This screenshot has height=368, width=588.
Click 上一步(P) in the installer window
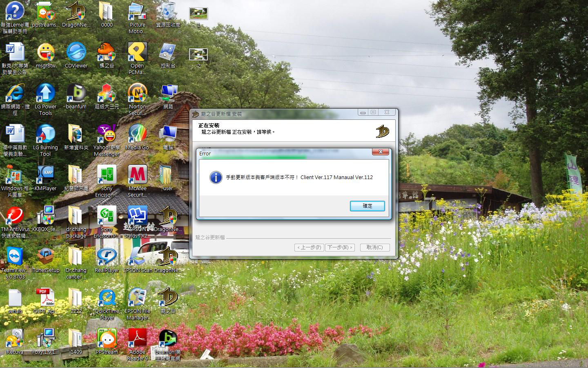point(309,247)
